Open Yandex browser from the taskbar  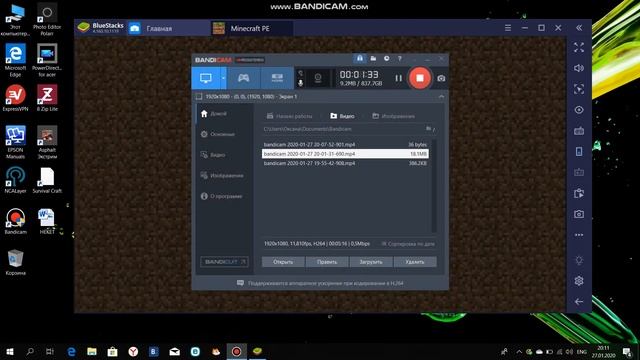point(133,351)
